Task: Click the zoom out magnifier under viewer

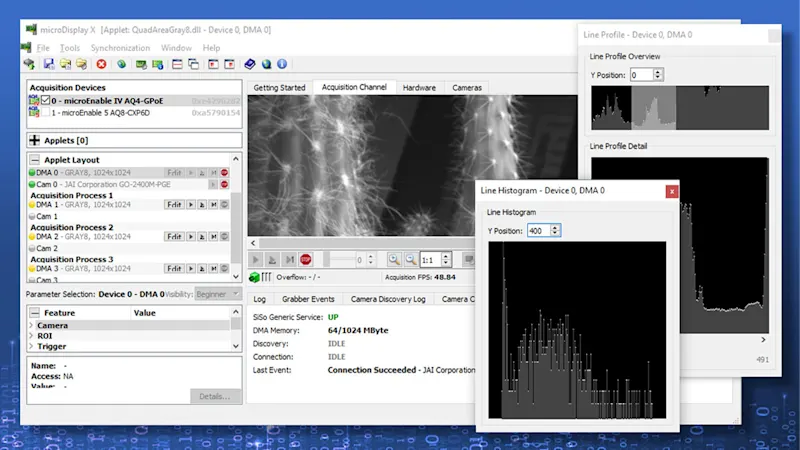Action: [410, 259]
